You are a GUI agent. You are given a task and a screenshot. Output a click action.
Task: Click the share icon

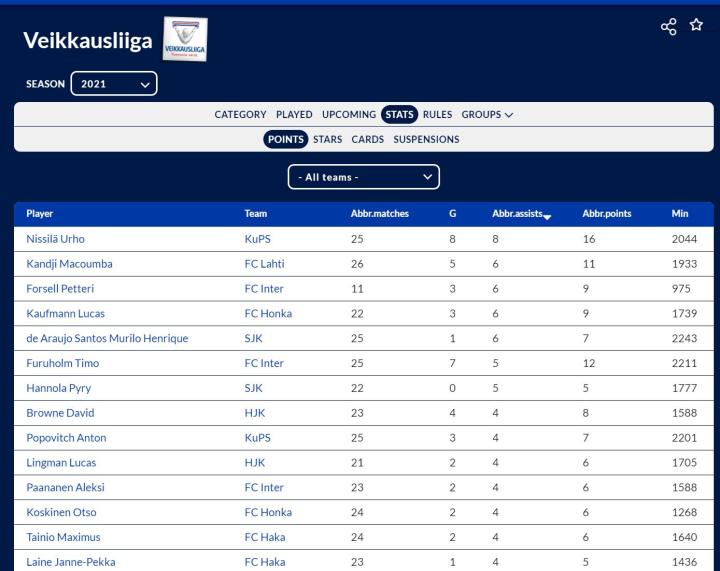[669, 26]
